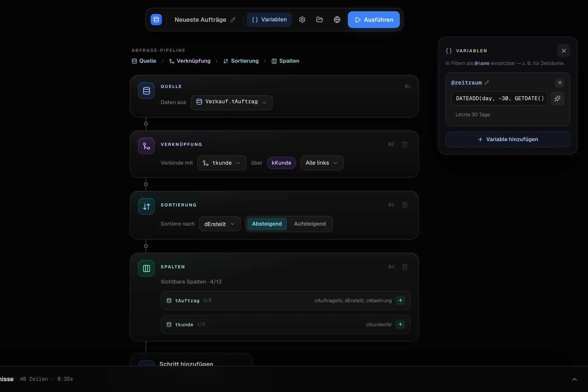Jump to Sortierung in pipeline breadcrumb
Screen dimensions: 588x392
pyautogui.click(x=241, y=61)
